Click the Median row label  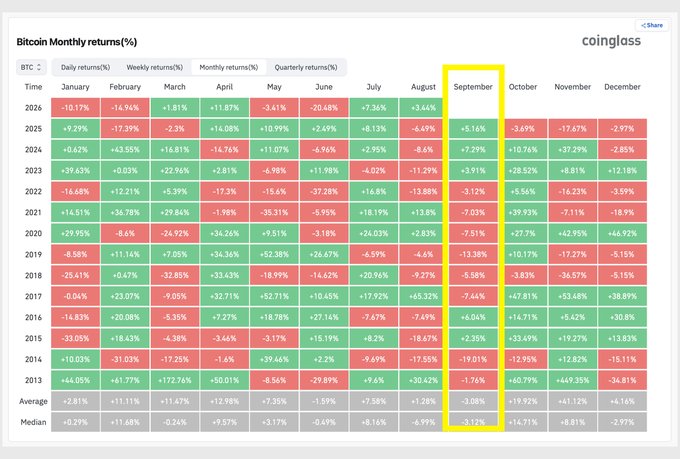click(x=33, y=422)
